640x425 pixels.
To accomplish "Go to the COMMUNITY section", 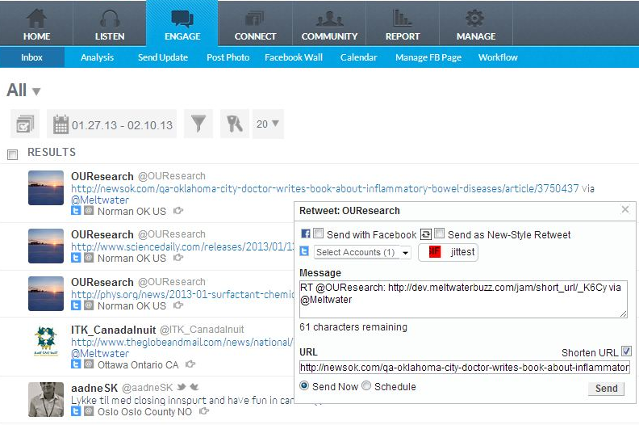I will click(x=329, y=23).
